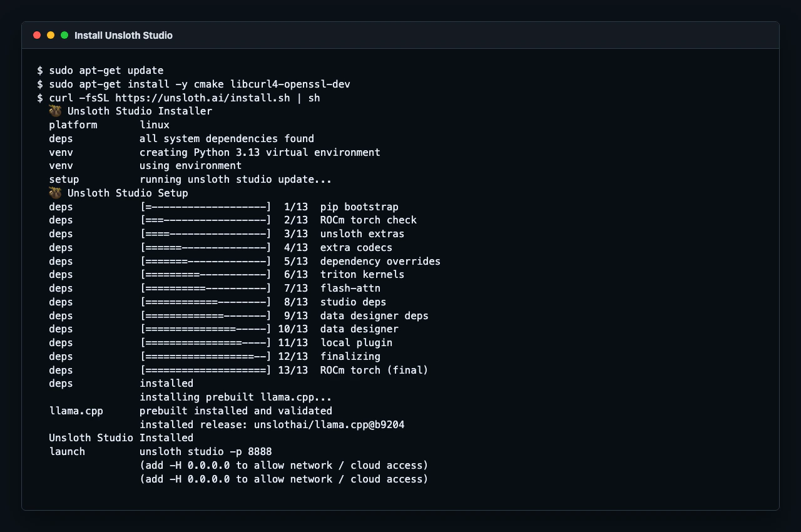
Task: Click the 'extra codecs' step label
Action: tap(356, 248)
